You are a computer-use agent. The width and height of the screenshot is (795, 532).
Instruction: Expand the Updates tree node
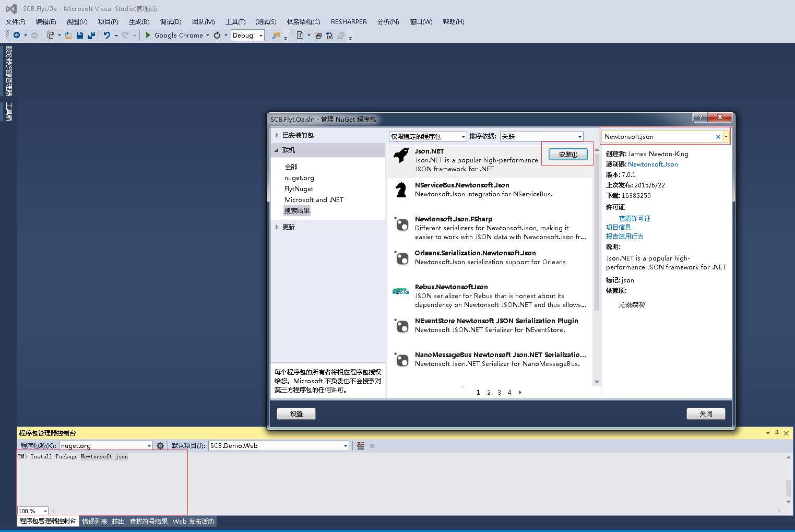[277, 227]
